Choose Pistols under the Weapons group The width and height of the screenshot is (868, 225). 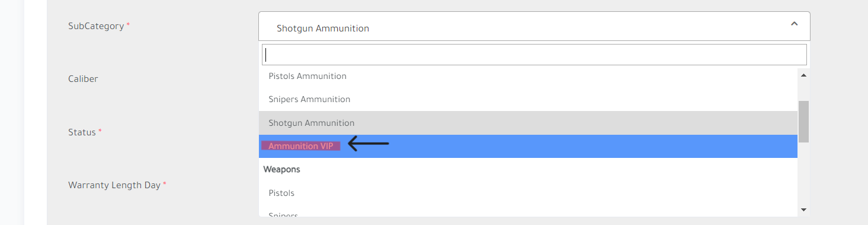pos(528,193)
